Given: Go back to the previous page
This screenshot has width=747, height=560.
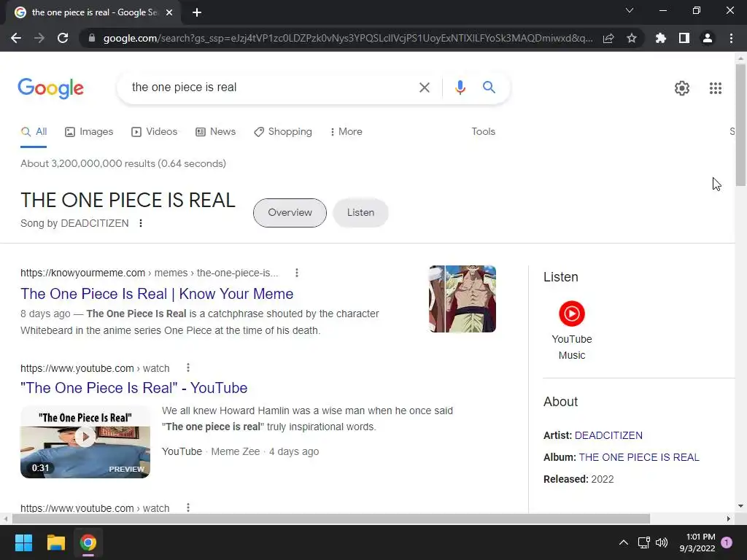Looking at the screenshot, I should coord(16,38).
